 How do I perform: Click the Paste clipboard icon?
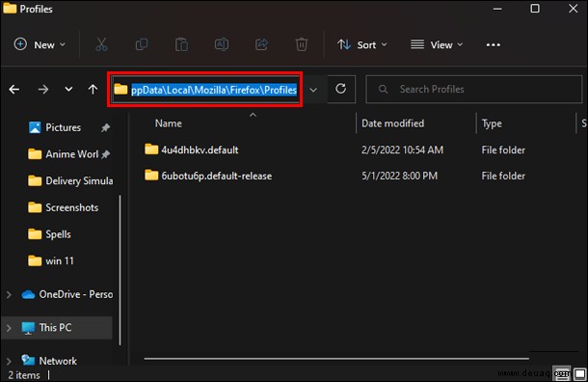(x=181, y=44)
